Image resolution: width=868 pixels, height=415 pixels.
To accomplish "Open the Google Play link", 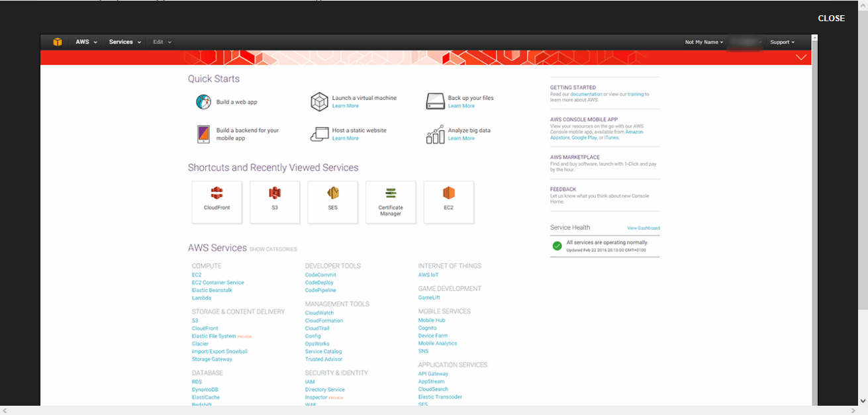I will point(584,138).
